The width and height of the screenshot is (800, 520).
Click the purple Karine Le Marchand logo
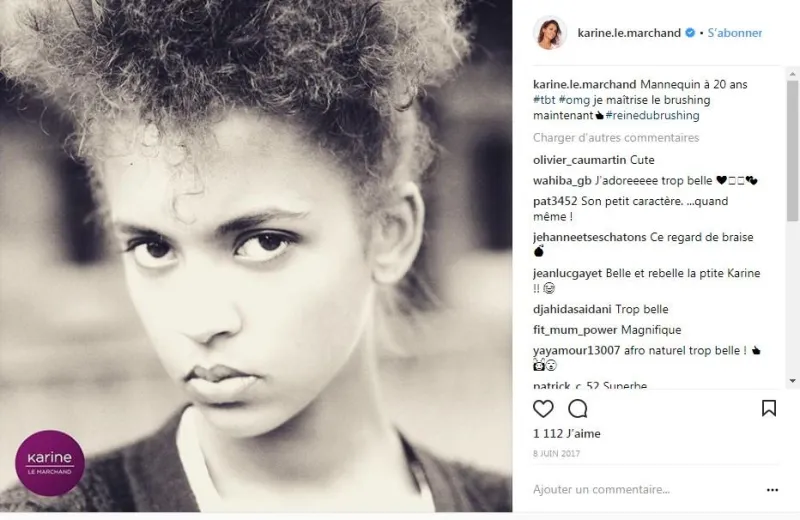tap(49, 463)
